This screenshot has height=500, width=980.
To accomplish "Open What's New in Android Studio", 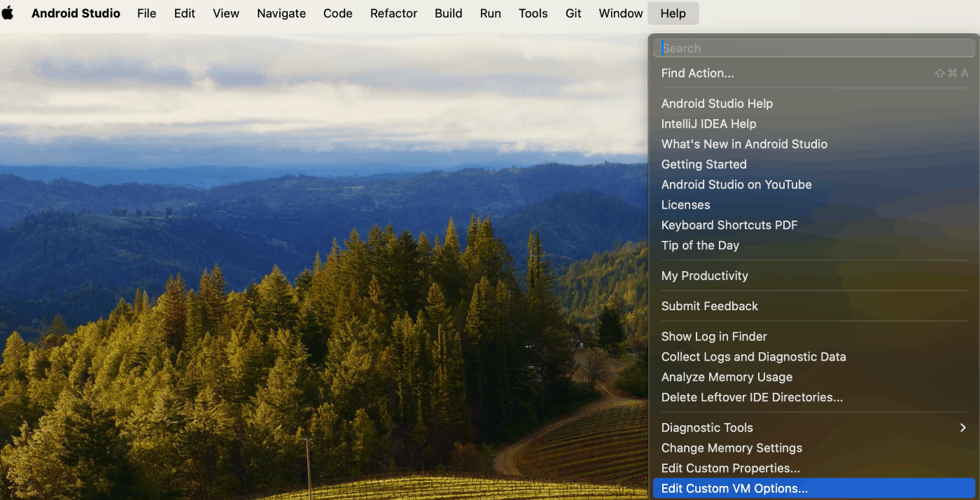I will click(x=814, y=144).
